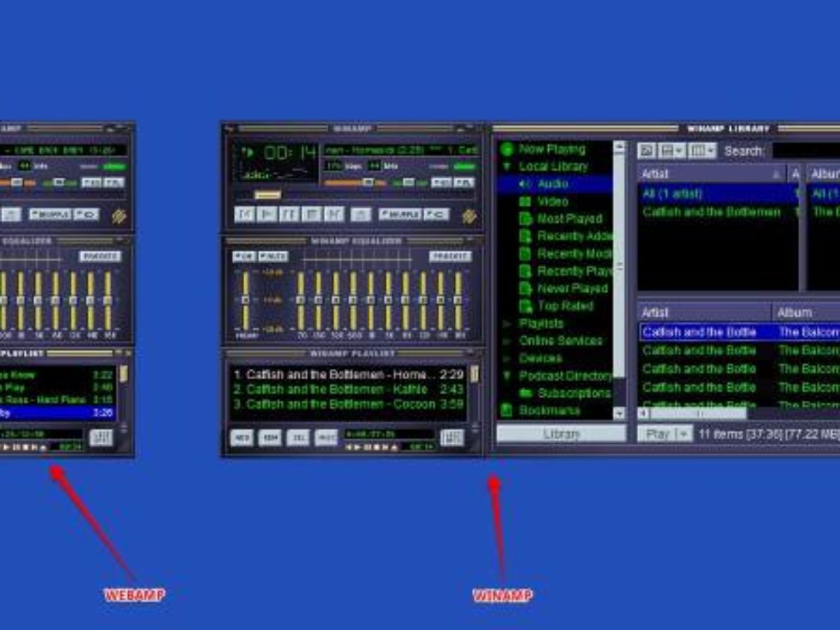Toggle equalizer ON button in Winamp
840x630 pixels.
[x=244, y=256]
